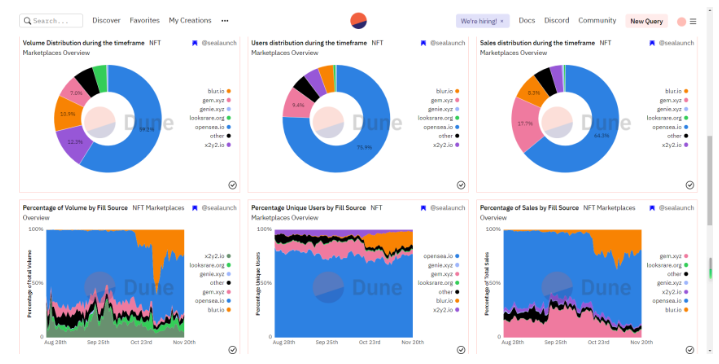This screenshot has width=719, height=364.
Task: Toggle blur.io legend in Volume Distribution chart
Action: (219, 91)
